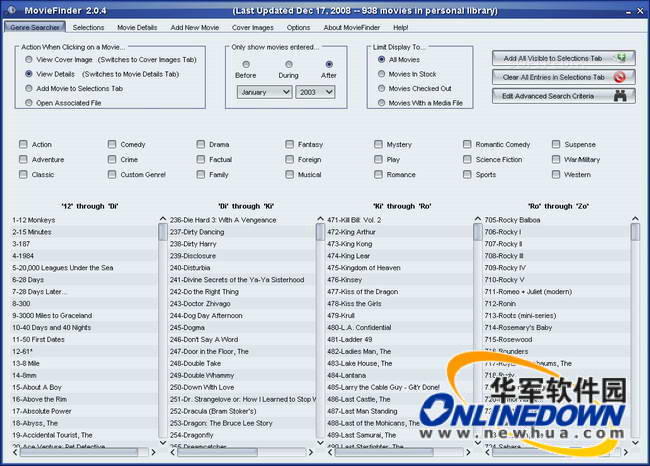Screen dimensions: 650x466
Task: Select '1-12 Monkeys' in the movie list
Action: click(84, 220)
